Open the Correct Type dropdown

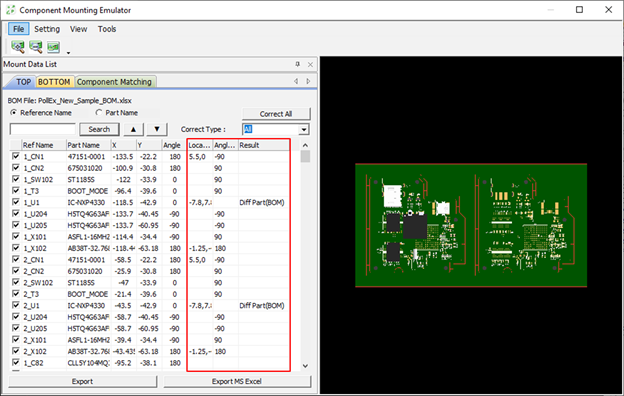[x=304, y=129]
